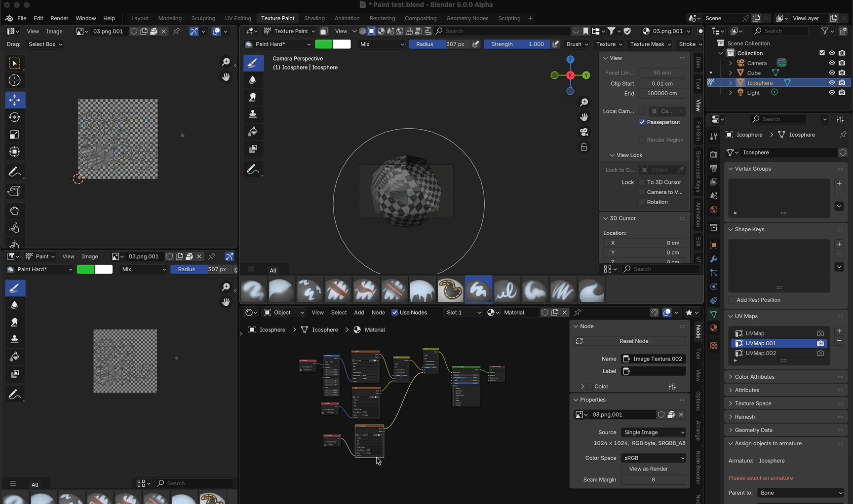Activate the Move tool in UV editor
This screenshot has width=853, height=504.
14,100
